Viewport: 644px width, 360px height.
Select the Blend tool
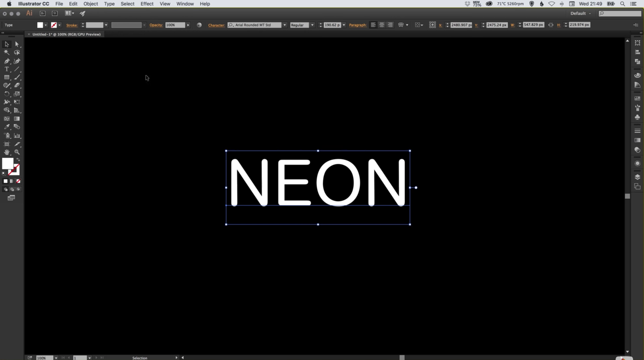[17, 127]
